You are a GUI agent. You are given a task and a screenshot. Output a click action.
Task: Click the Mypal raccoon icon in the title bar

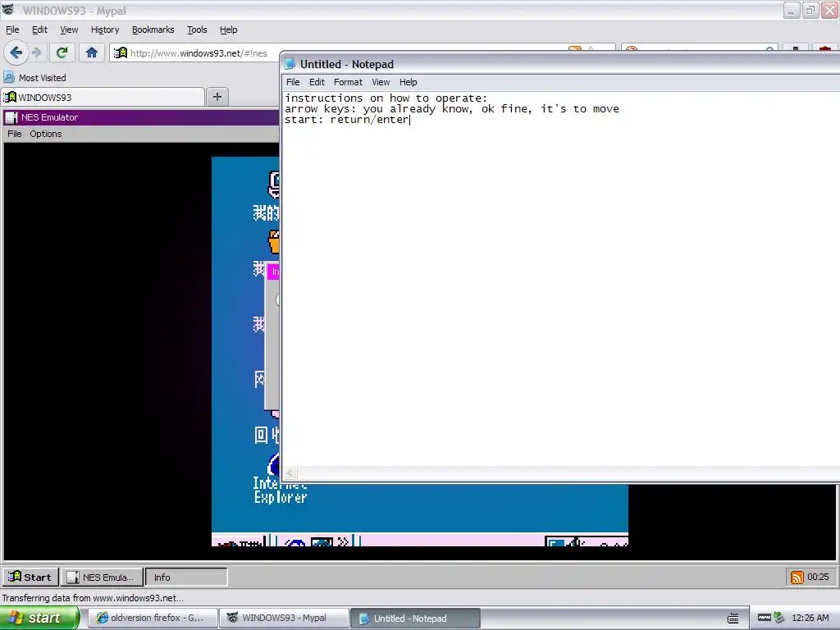point(8,10)
